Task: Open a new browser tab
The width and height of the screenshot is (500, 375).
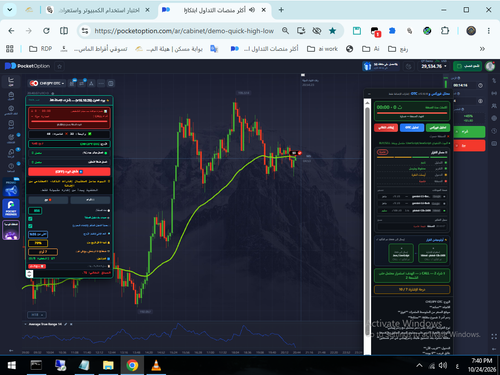Action: pos(281,10)
